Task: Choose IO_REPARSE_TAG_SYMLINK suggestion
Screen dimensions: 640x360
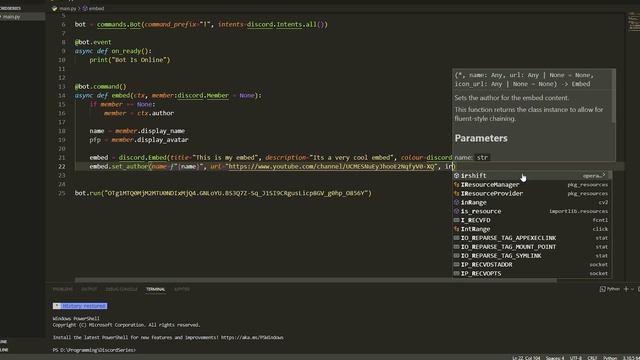Action: click(x=532, y=256)
